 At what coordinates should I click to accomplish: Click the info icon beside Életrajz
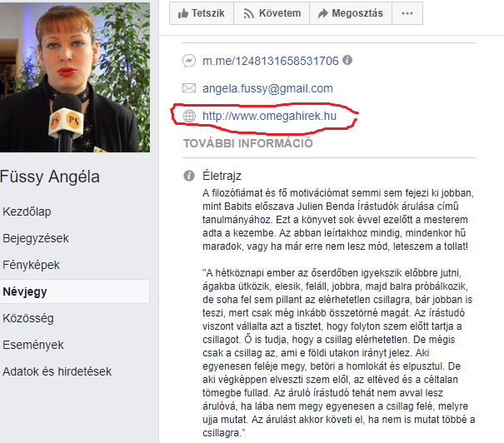click(189, 176)
